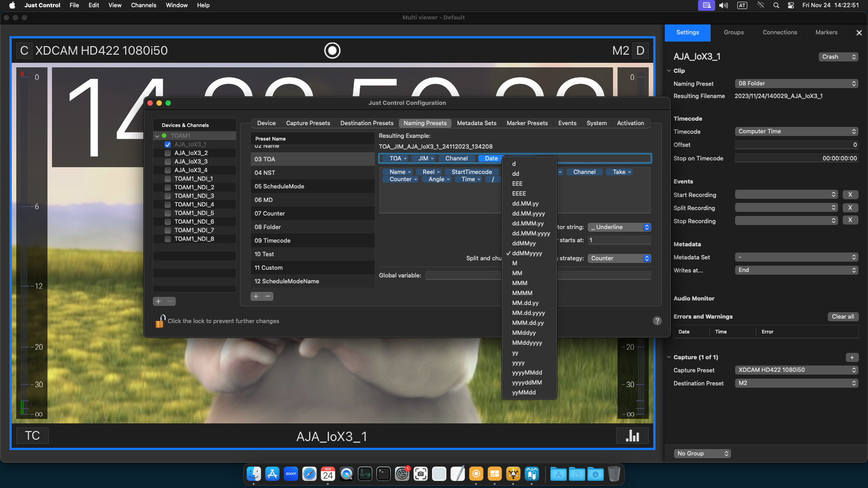Screen dimensions: 868x488
Task: Open zoom app in the dock
Action: coord(291,474)
